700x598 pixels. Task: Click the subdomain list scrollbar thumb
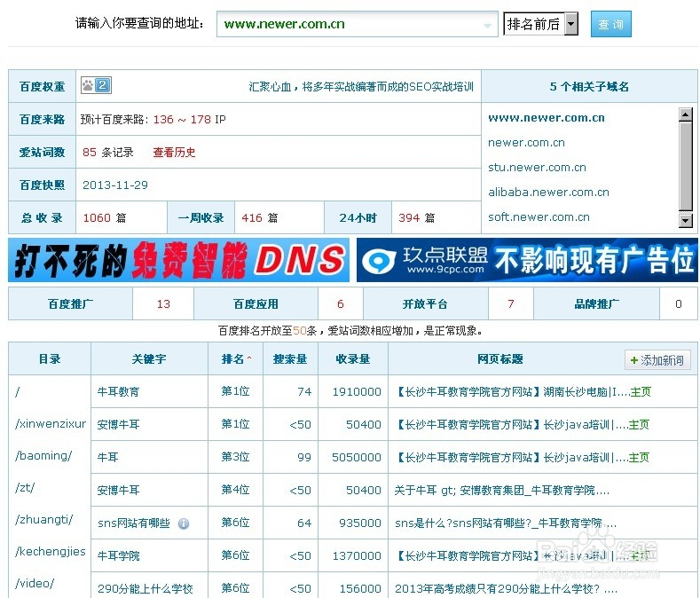(685, 165)
